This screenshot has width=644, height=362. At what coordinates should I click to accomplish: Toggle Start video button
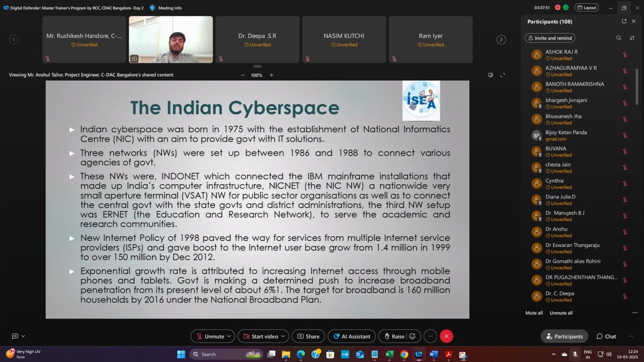tap(260, 337)
